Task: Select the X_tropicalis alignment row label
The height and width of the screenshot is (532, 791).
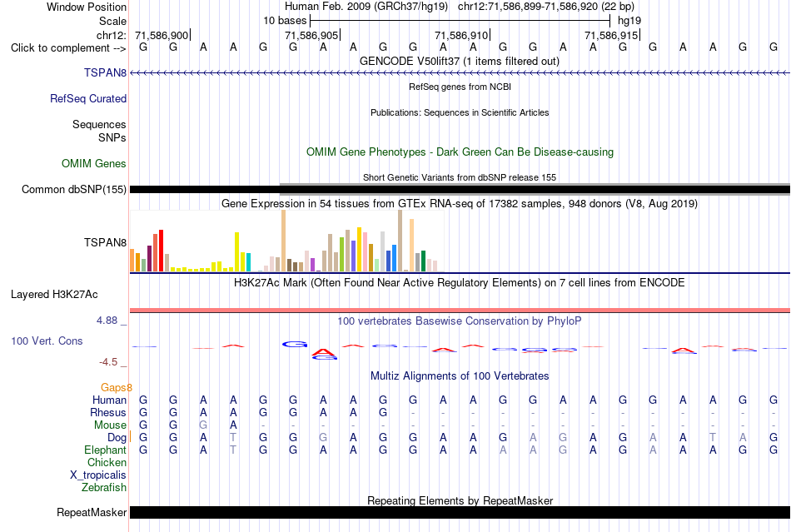Action: coord(98,475)
